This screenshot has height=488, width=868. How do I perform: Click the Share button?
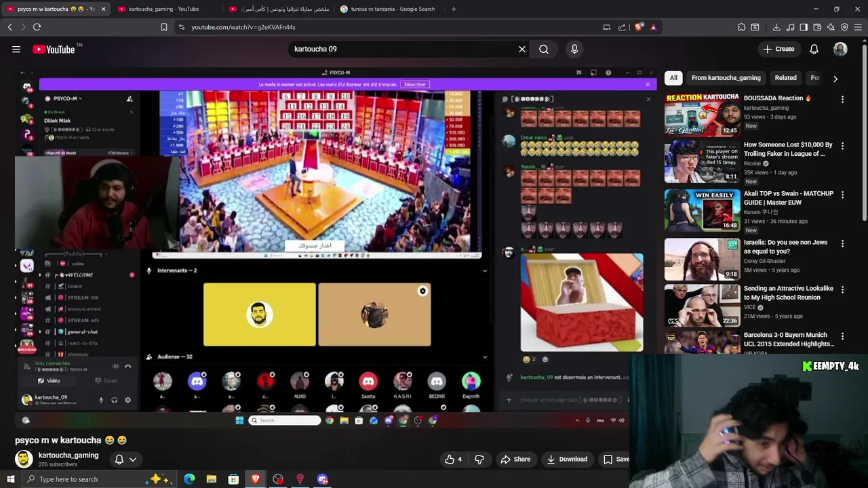(515, 460)
